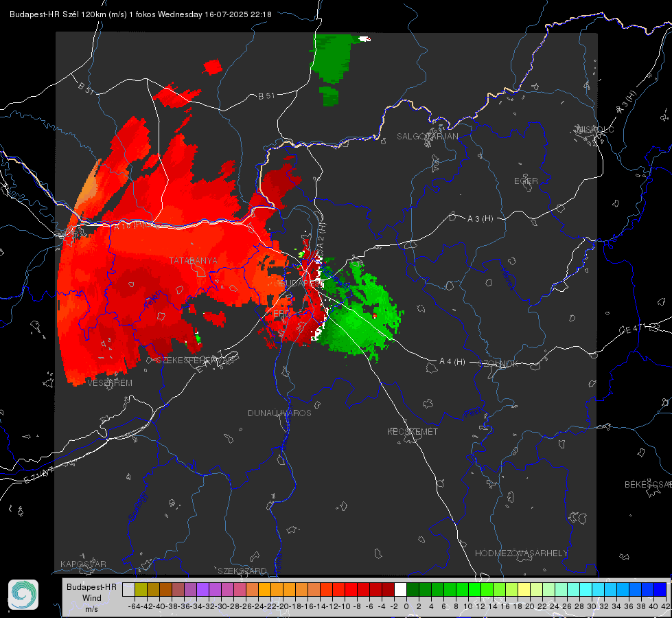Click the 42 value on the legend scale
Viewport: 672px width, 618px height.
coord(666,606)
